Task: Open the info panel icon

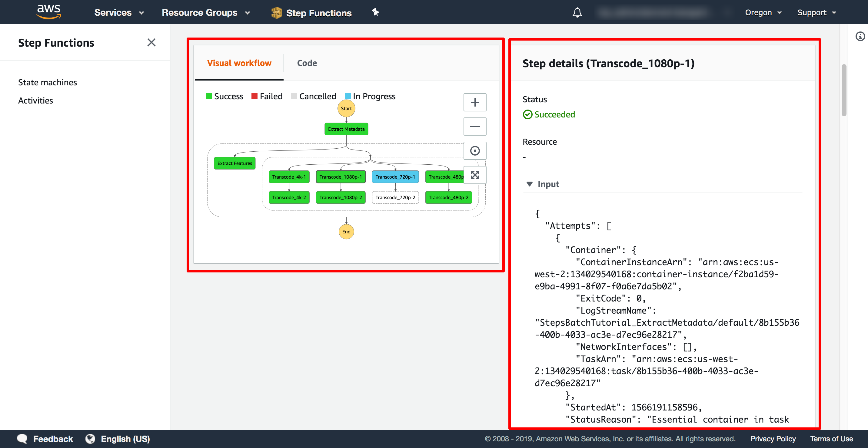Action: coord(860,36)
